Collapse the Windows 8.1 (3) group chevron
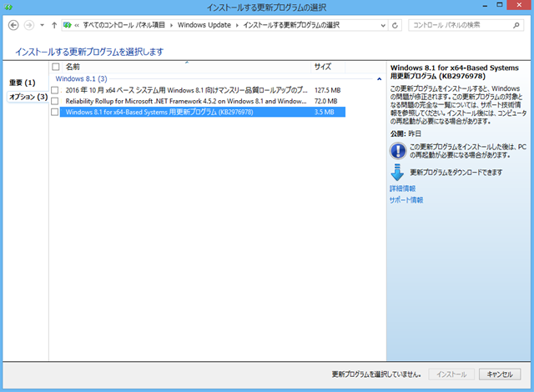 pyautogui.click(x=380, y=79)
